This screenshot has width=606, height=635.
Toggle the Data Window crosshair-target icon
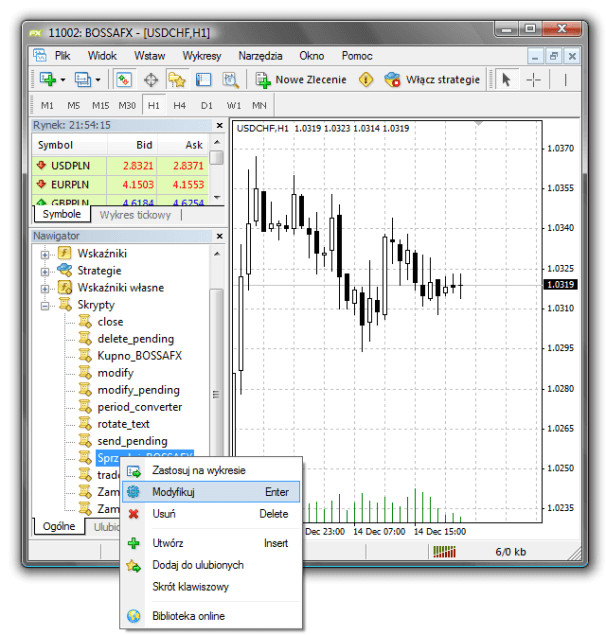[151, 80]
